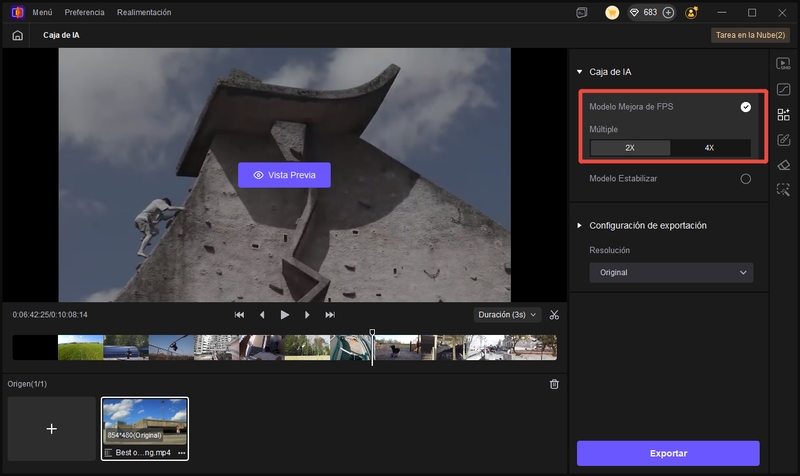Play the video
This screenshot has width=800, height=476.
click(x=285, y=315)
